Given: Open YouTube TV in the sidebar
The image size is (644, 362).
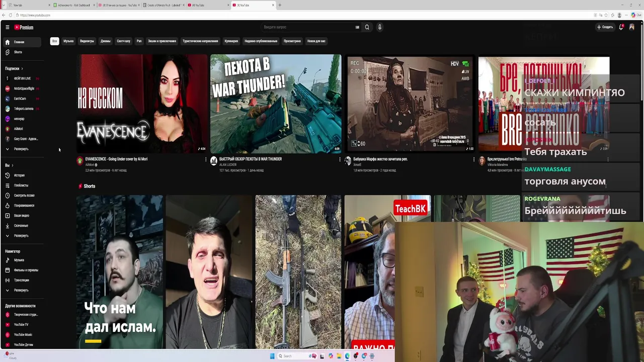Looking at the screenshot, I should [x=22, y=325].
